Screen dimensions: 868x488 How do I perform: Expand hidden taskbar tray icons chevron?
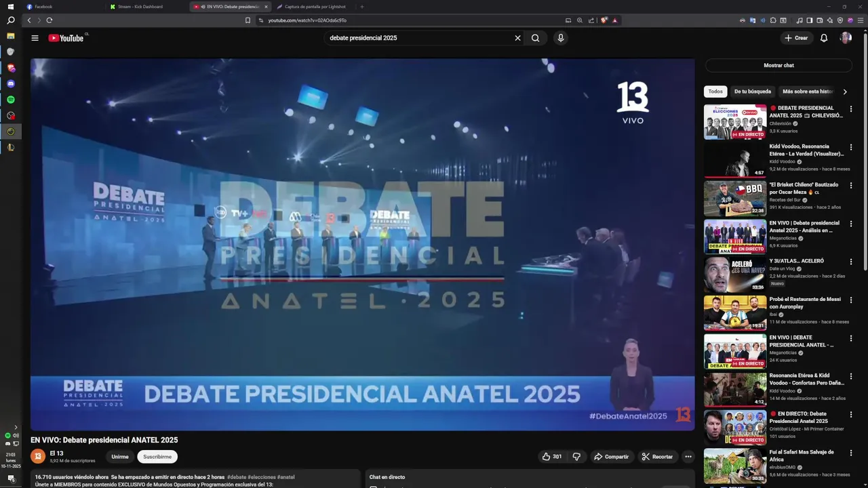(x=16, y=427)
